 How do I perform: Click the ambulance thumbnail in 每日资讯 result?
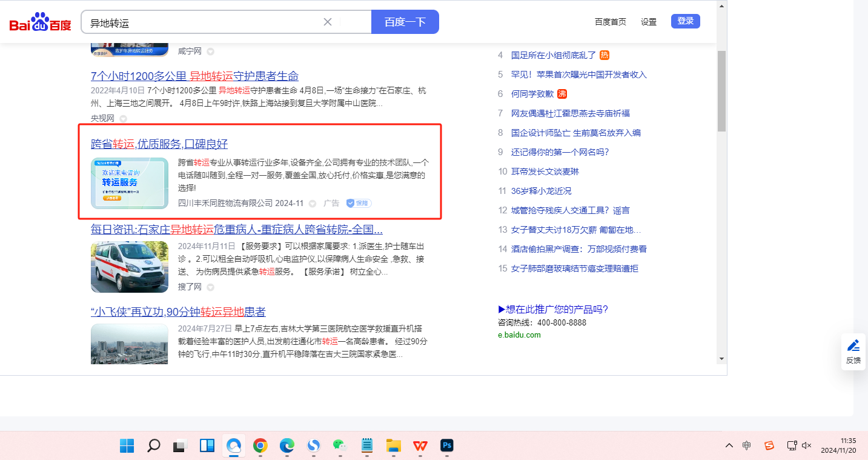(130, 267)
